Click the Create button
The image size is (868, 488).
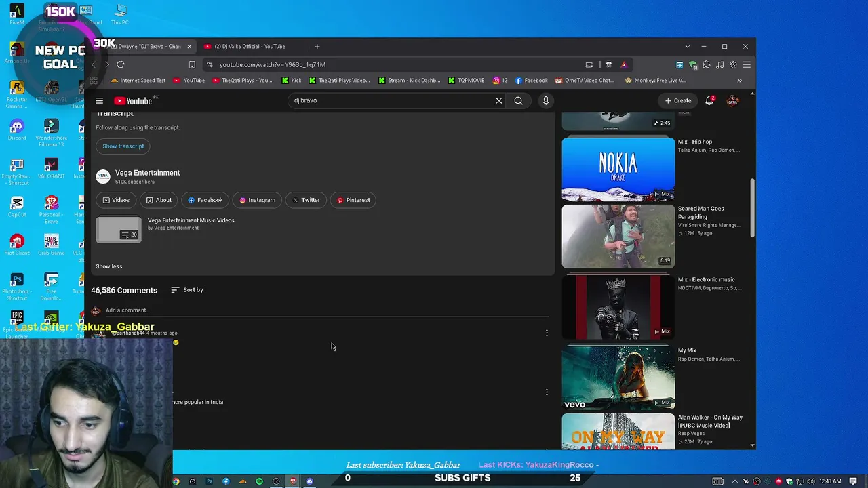coord(678,101)
